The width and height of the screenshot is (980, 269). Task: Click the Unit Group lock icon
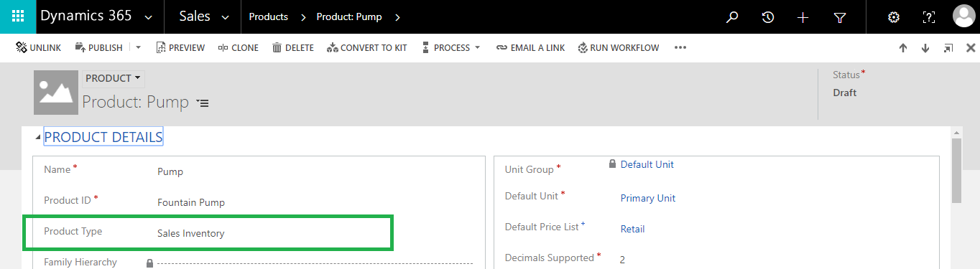pos(612,164)
